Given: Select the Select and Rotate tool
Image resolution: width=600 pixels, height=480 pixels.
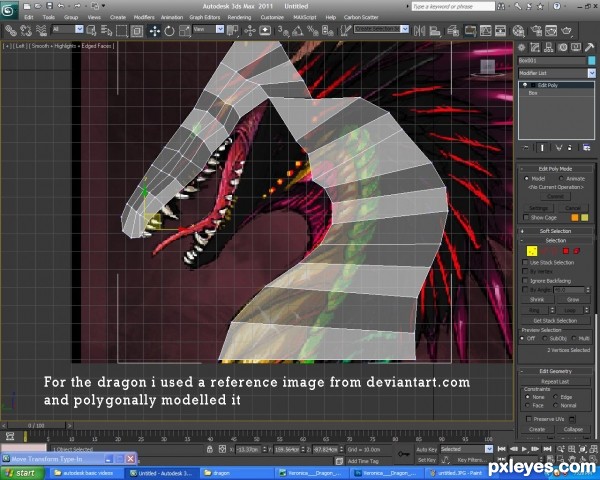Looking at the screenshot, I should click(x=170, y=31).
